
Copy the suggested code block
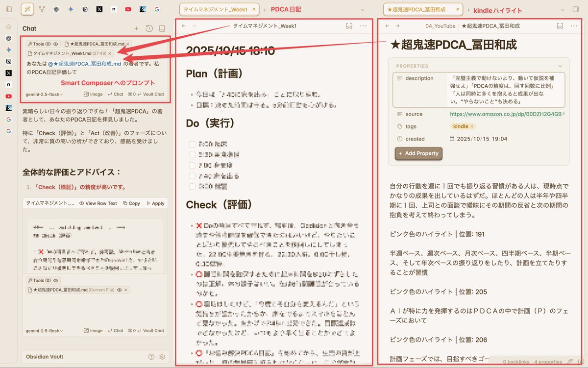132,203
